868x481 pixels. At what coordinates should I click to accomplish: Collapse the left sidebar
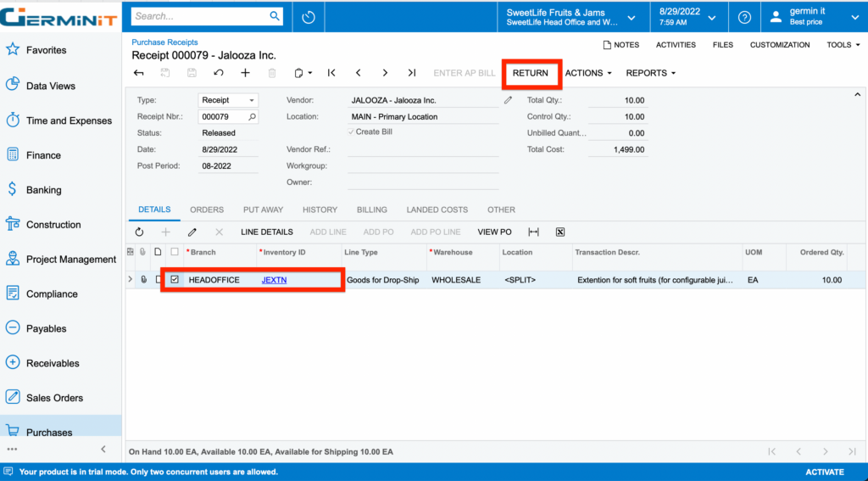click(103, 449)
